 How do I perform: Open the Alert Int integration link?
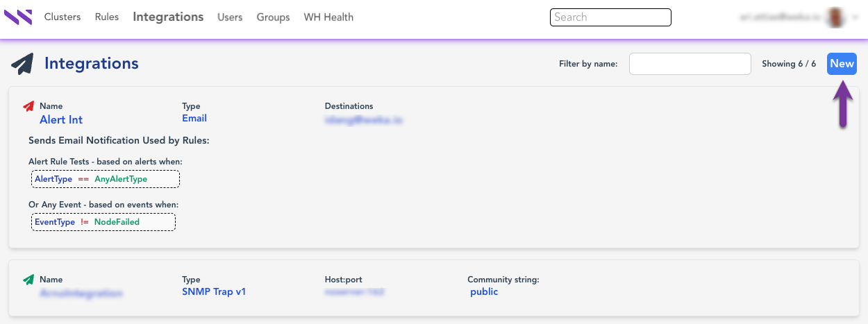61,120
